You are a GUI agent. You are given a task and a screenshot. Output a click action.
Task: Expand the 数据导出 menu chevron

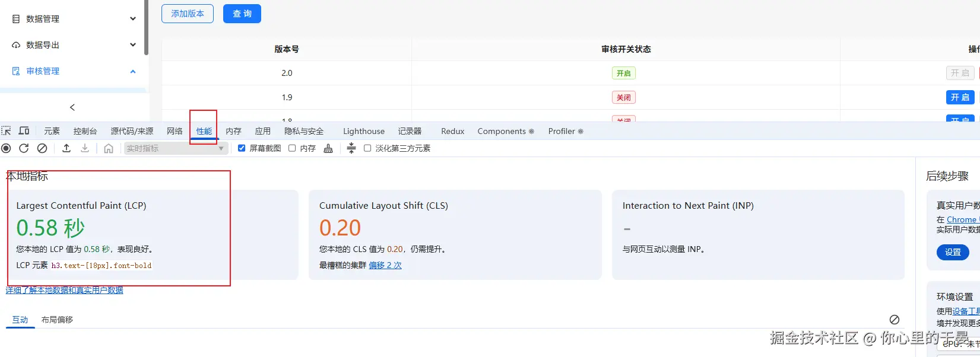click(x=133, y=45)
